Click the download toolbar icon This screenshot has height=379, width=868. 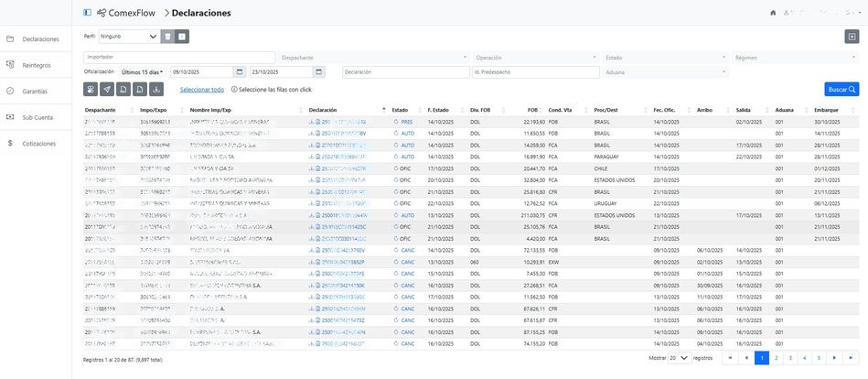156,90
